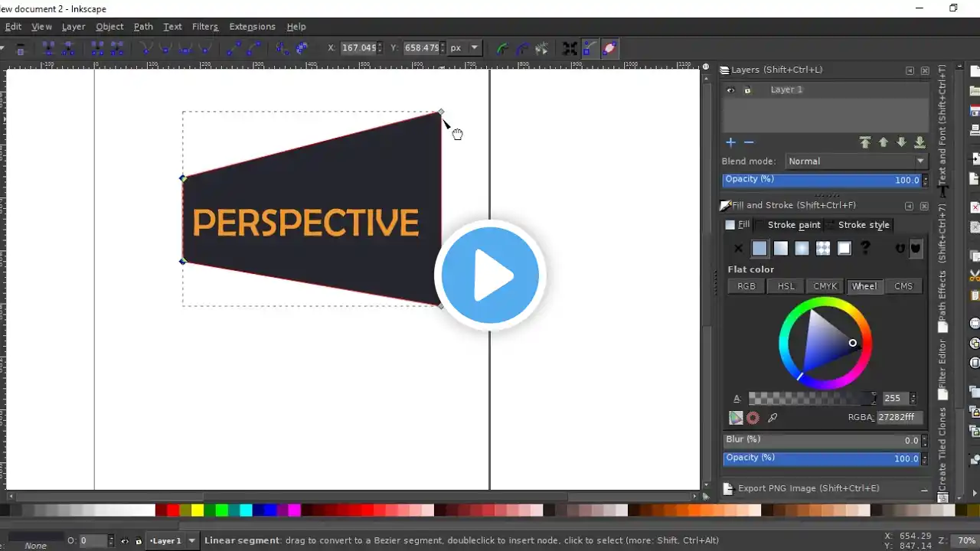This screenshot has height=551, width=980.
Task: Select the even-odd fill rule icon
Action: point(901,248)
